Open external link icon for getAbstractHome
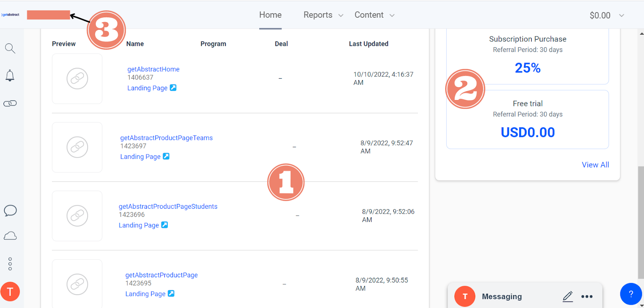This screenshot has width=644, height=308. coord(173,87)
